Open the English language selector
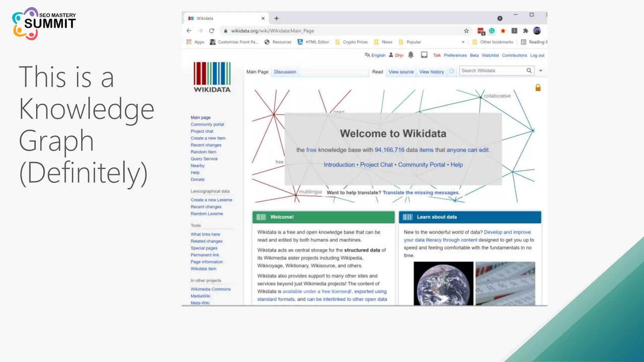644x362 pixels. click(x=375, y=55)
